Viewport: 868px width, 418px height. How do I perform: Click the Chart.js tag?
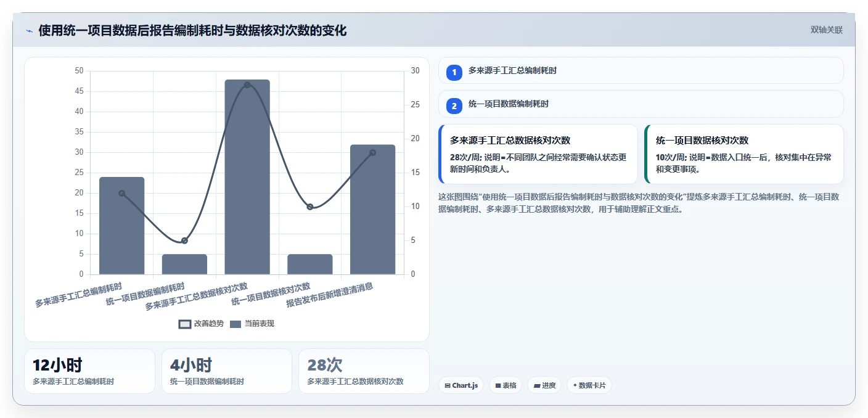click(x=461, y=385)
